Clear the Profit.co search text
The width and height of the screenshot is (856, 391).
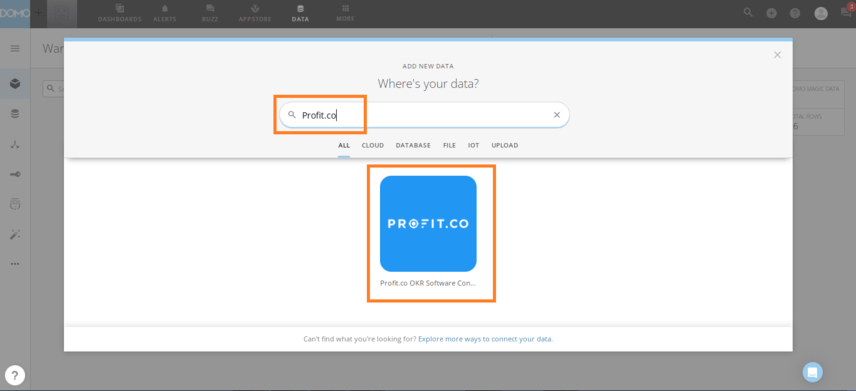tap(557, 115)
